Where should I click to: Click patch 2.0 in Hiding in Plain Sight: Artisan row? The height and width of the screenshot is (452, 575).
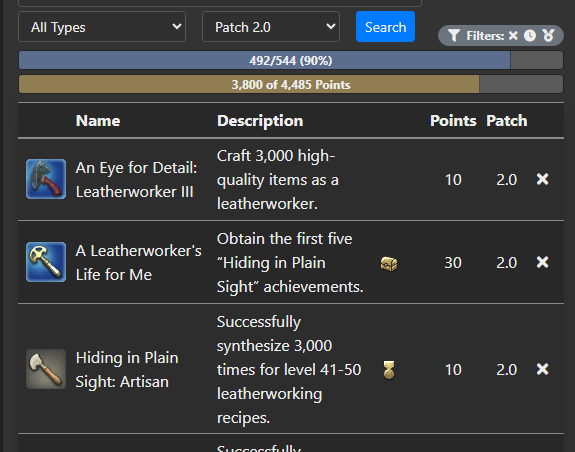[x=506, y=370]
